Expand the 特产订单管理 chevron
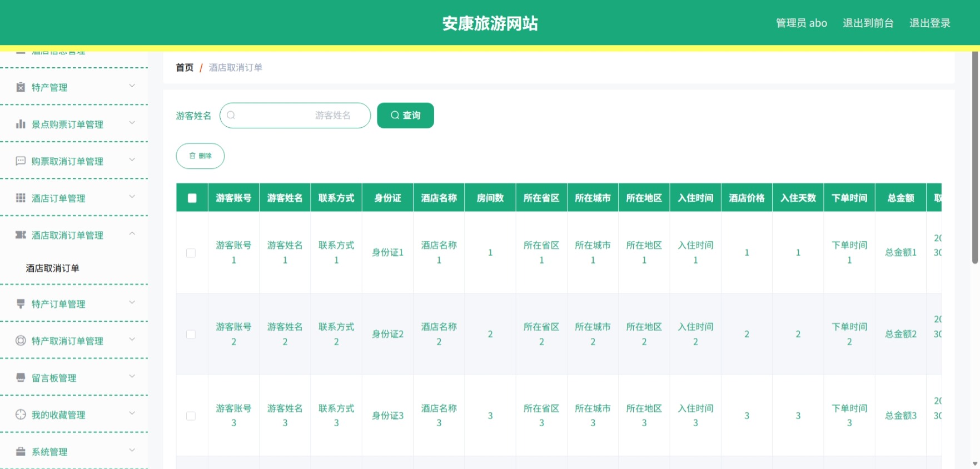 point(132,303)
